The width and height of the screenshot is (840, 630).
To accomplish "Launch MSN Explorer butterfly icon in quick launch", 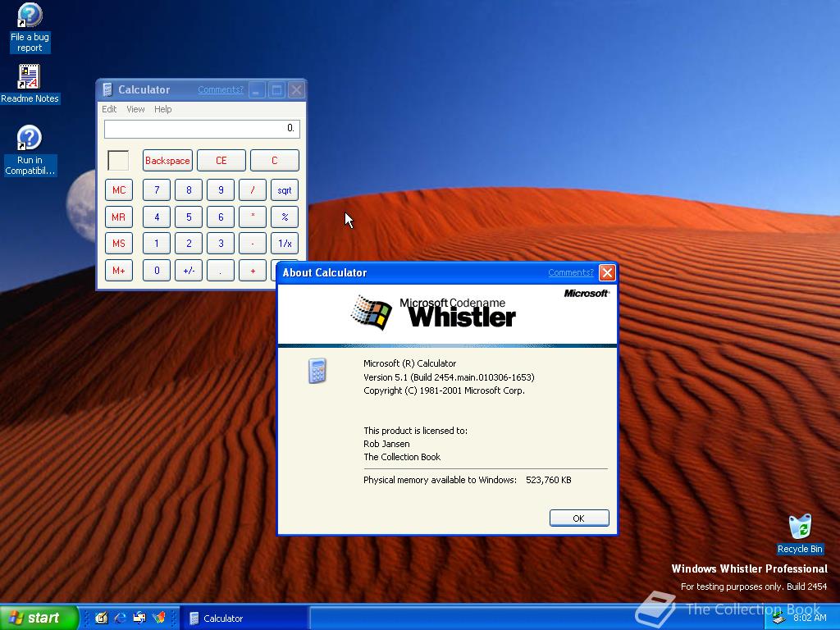I will coord(158,618).
